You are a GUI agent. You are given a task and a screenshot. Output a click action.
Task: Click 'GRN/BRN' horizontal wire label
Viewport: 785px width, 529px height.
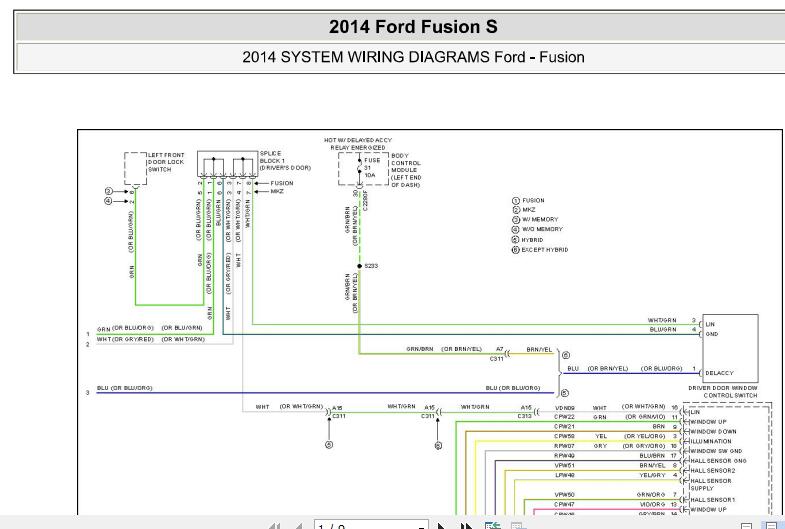(420, 349)
